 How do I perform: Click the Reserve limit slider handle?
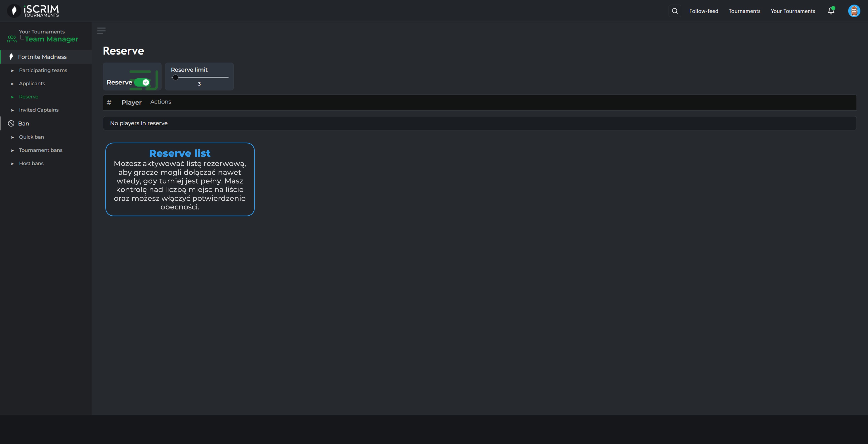click(x=176, y=78)
